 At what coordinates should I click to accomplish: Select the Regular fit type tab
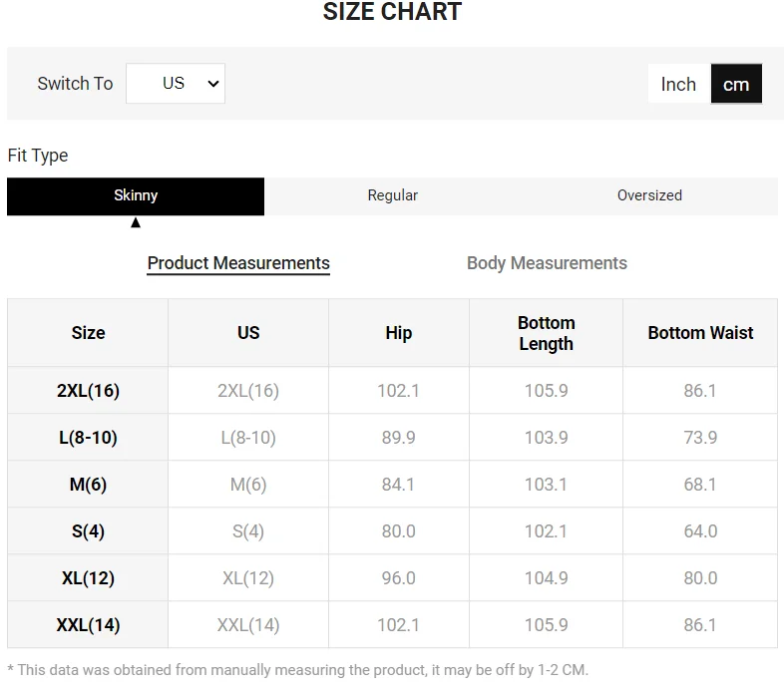pos(393,196)
